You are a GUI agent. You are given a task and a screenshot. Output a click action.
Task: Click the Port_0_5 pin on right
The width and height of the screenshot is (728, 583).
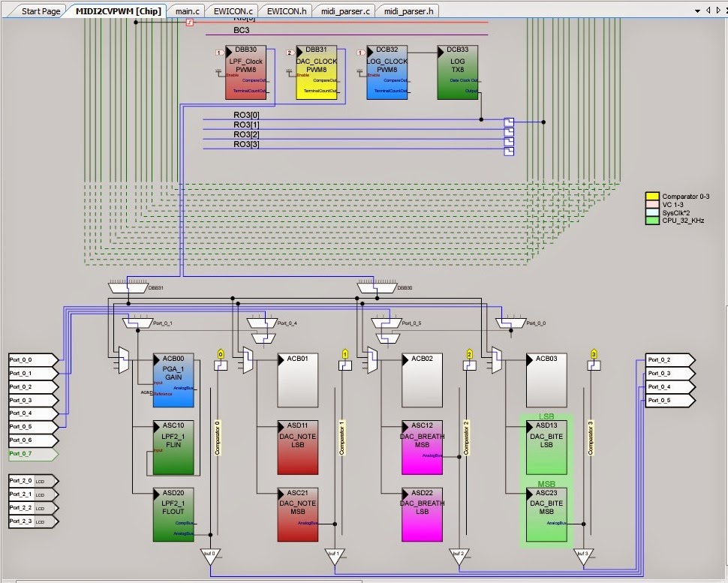670,400
